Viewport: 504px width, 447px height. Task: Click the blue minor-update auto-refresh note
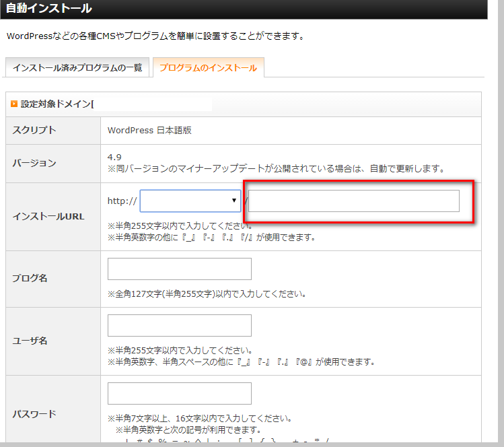coord(276,168)
